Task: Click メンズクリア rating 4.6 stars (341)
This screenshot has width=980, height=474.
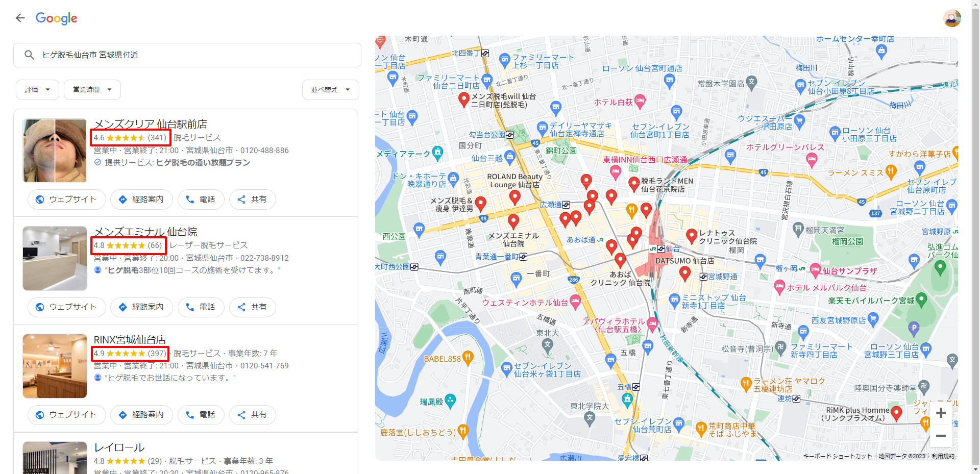Action: [x=130, y=138]
